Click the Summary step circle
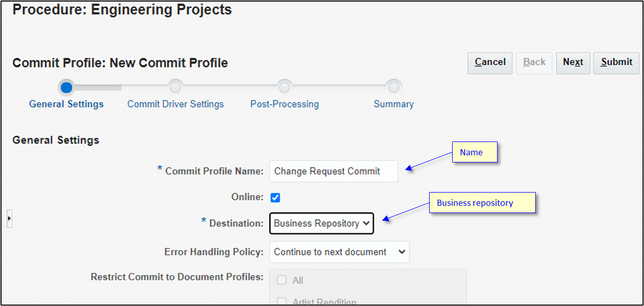The width and height of the screenshot is (644, 306). (x=393, y=87)
